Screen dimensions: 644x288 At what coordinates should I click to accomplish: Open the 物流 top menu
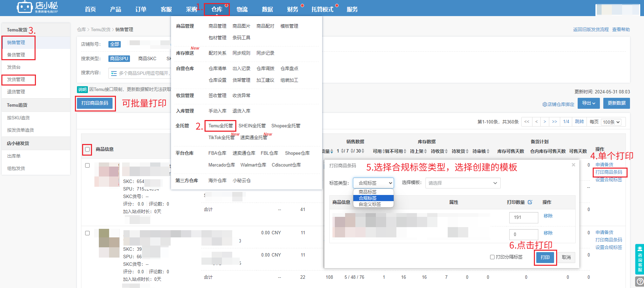(242, 9)
